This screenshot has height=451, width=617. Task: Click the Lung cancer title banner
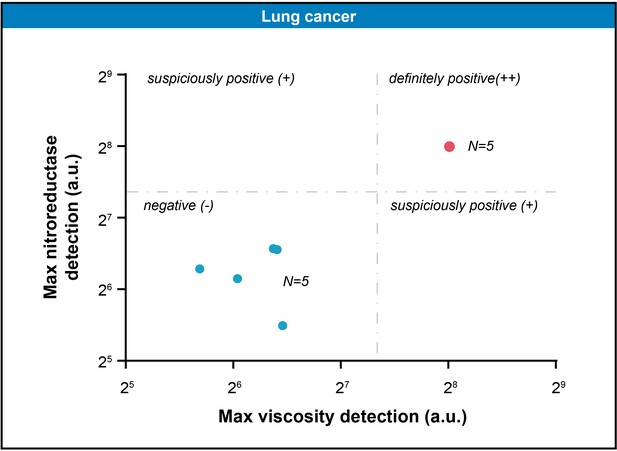click(308, 16)
